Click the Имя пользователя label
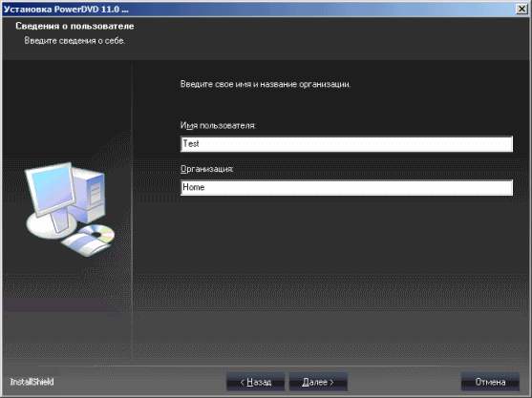Screen dimensions: 532x398 (x=218, y=126)
